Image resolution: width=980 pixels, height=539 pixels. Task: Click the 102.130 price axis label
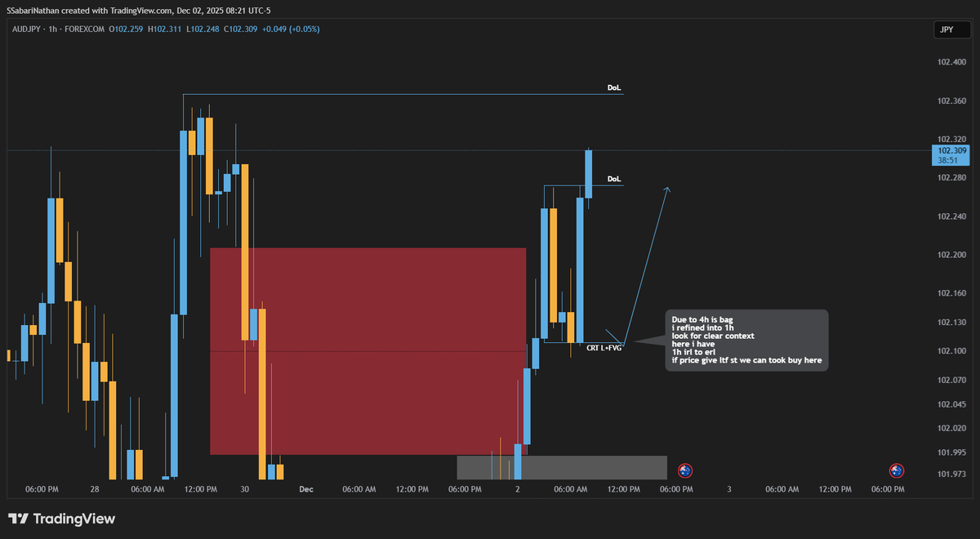point(951,322)
